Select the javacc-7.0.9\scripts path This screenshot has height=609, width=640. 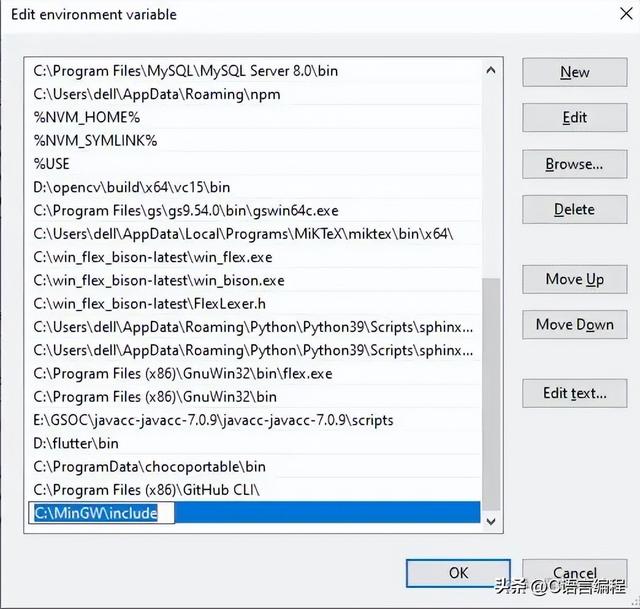255,420
